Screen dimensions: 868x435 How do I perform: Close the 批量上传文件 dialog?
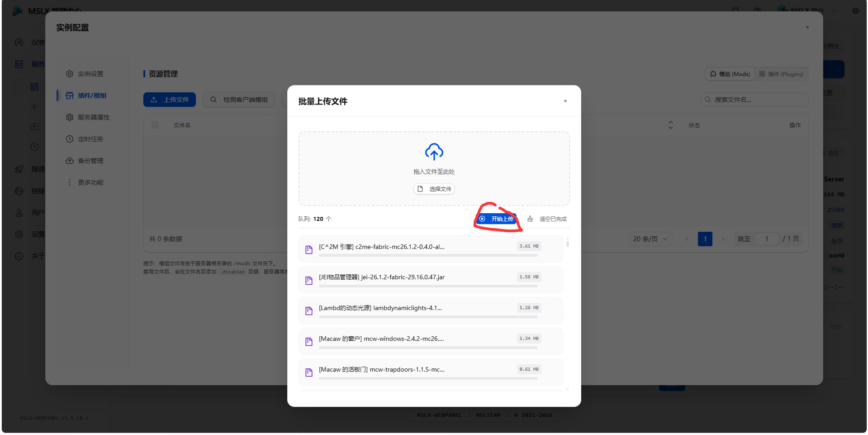click(565, 101)
